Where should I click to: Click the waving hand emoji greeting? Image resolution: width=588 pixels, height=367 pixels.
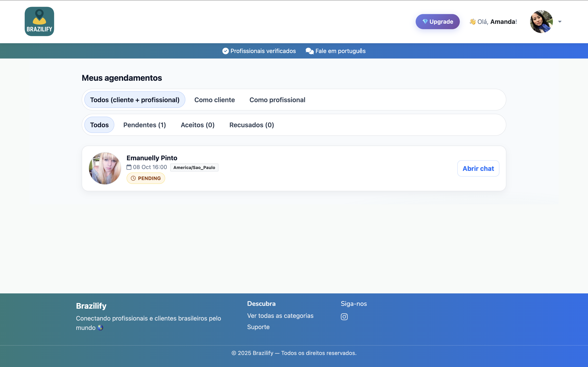pyautogui.click(x=472, y=22)
